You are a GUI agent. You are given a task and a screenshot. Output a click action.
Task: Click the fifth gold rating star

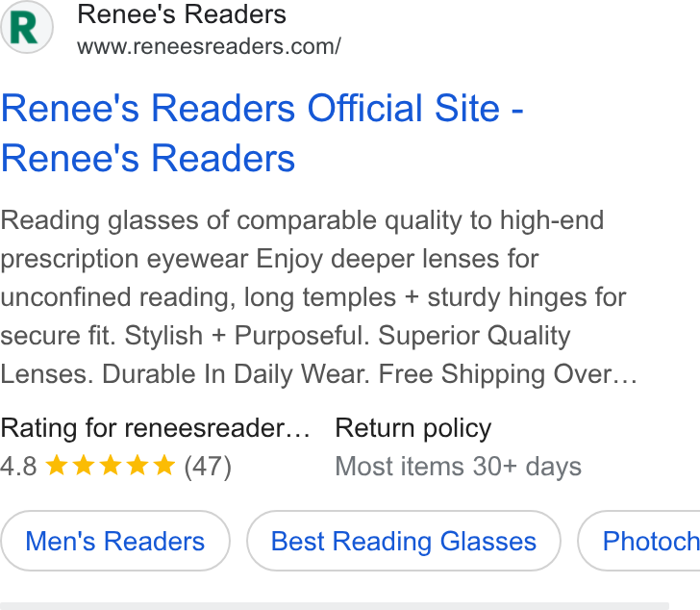[164, 465]
